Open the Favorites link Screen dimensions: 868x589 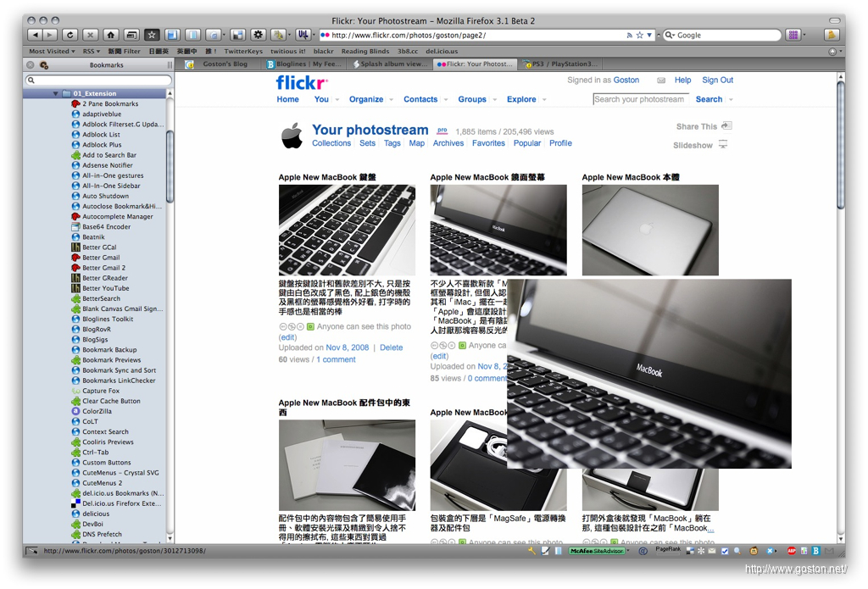[488, 143]
